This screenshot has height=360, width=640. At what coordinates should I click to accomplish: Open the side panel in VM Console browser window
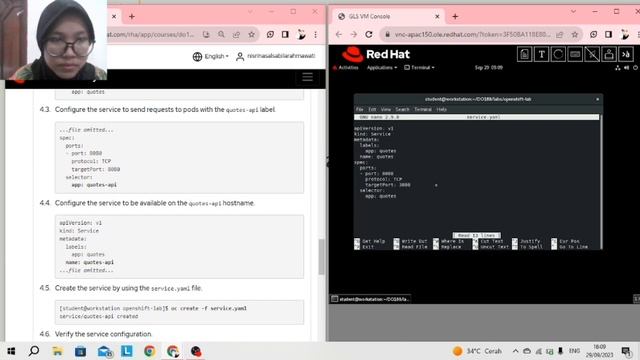pyautogui.click(x=609, y=35)
